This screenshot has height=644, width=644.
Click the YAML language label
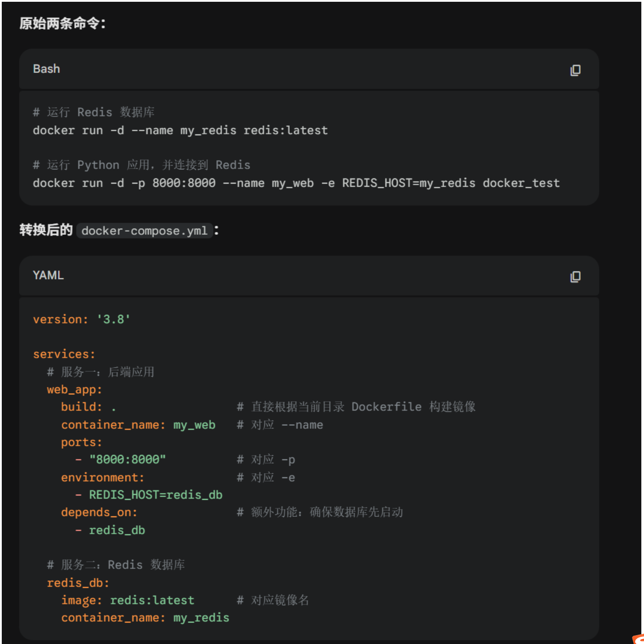coord(48,275)
